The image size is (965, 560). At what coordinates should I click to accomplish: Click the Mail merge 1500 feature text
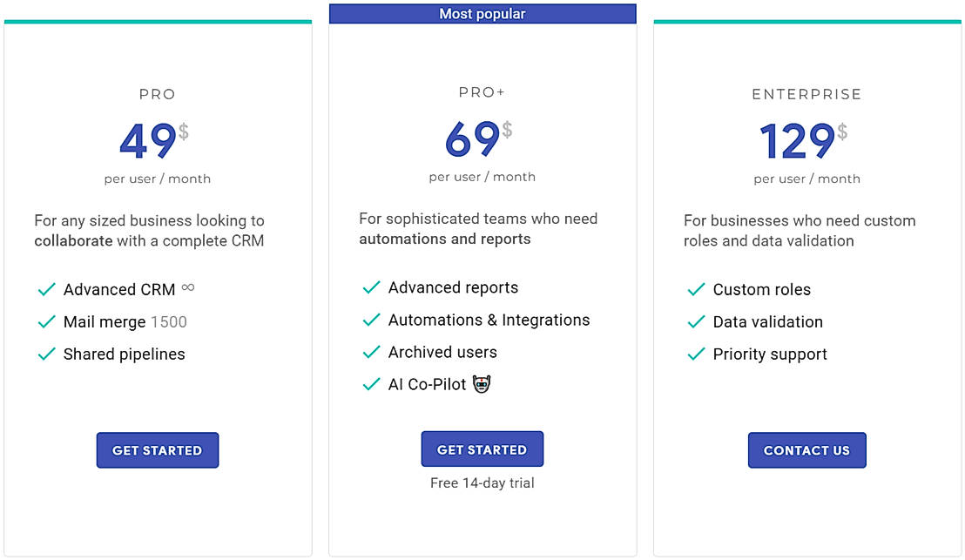[125, 321]
